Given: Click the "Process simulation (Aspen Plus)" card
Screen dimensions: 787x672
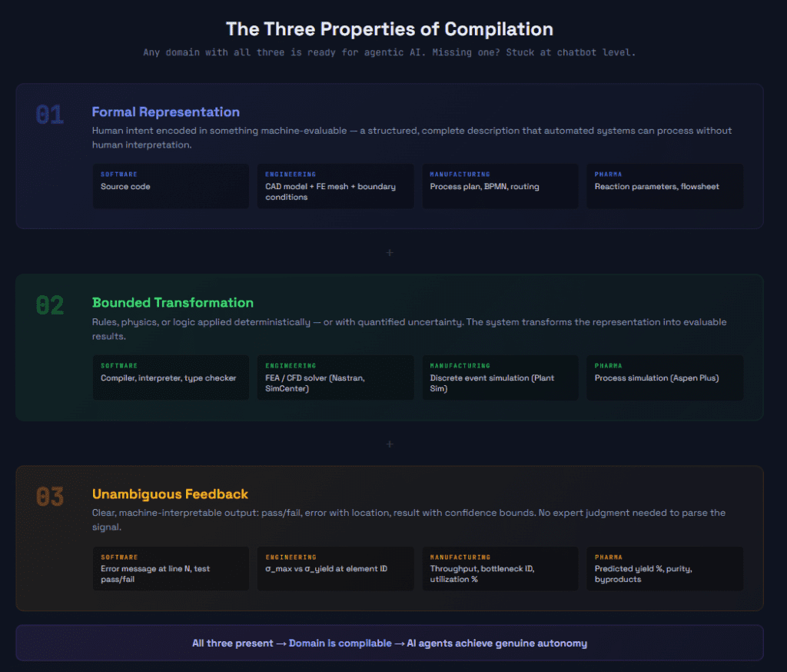Looking at the screenshot, I should pos(664,378).
